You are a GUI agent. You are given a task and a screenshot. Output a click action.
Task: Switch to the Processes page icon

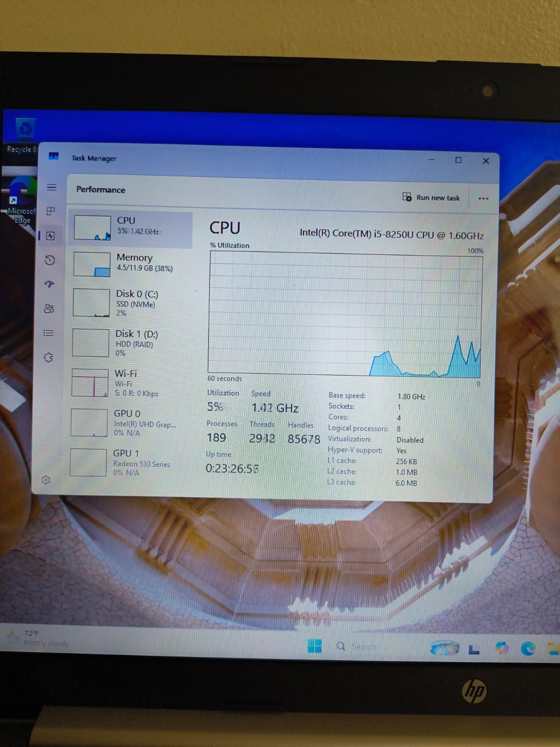[x=51, y=211]
